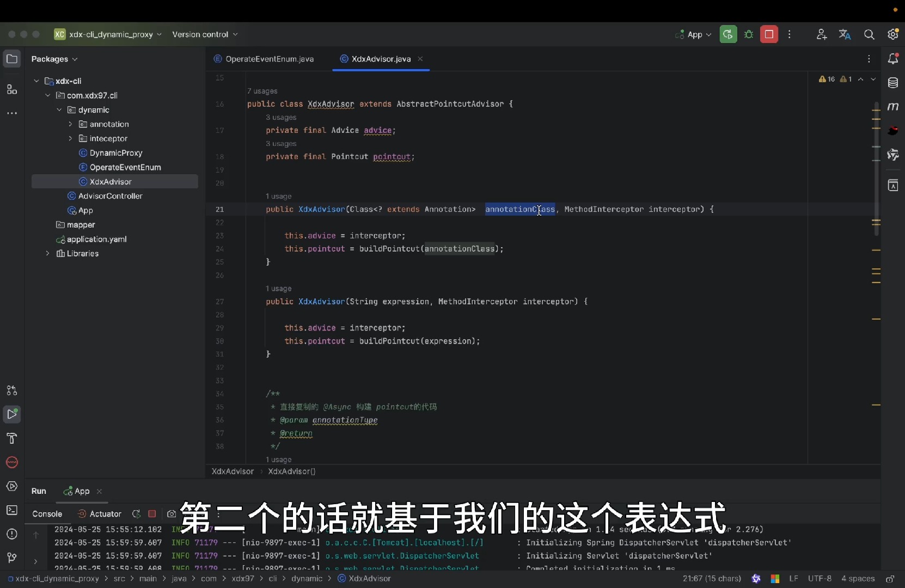Open the Version control dropdown
This screenshot has height=588, width=905.
(x=205, y=34)
